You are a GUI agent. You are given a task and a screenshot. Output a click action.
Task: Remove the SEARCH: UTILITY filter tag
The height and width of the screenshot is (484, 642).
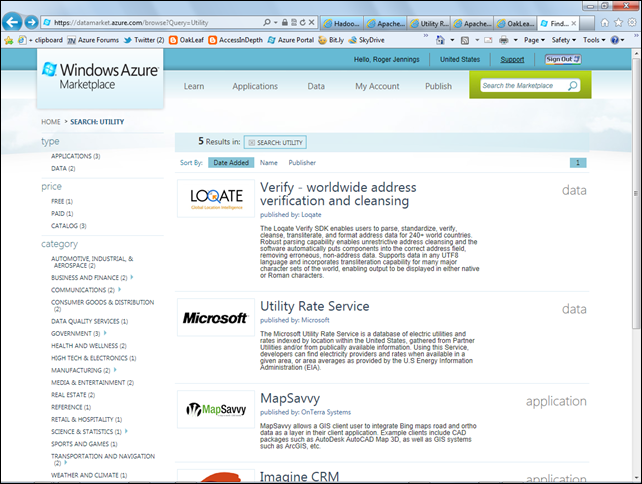252,142
